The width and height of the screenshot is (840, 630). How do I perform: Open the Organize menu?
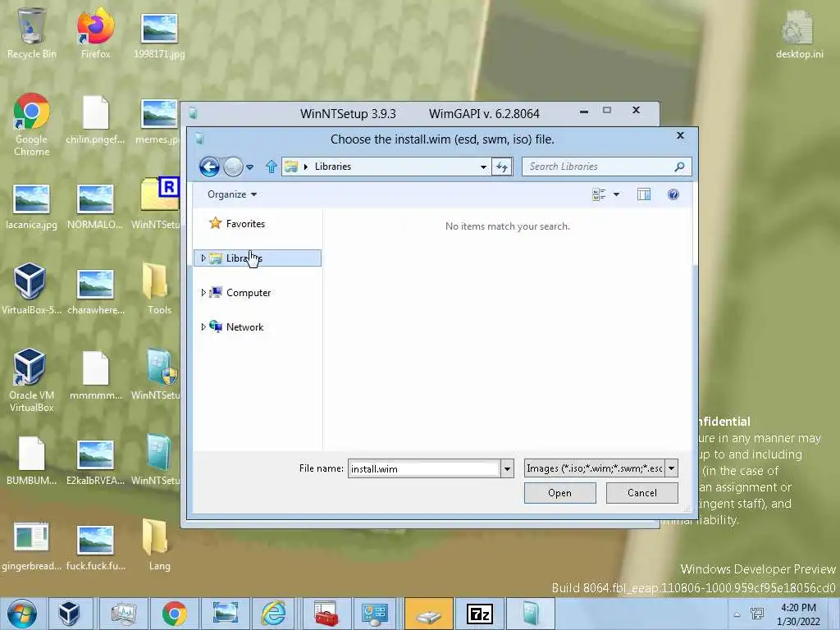[x=232, y=194]
